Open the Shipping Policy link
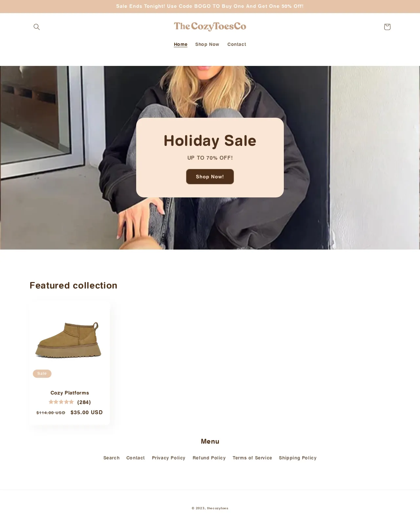The height and width of the screenshot is (527, 420). pyautogui.click(x=298, y=458)
